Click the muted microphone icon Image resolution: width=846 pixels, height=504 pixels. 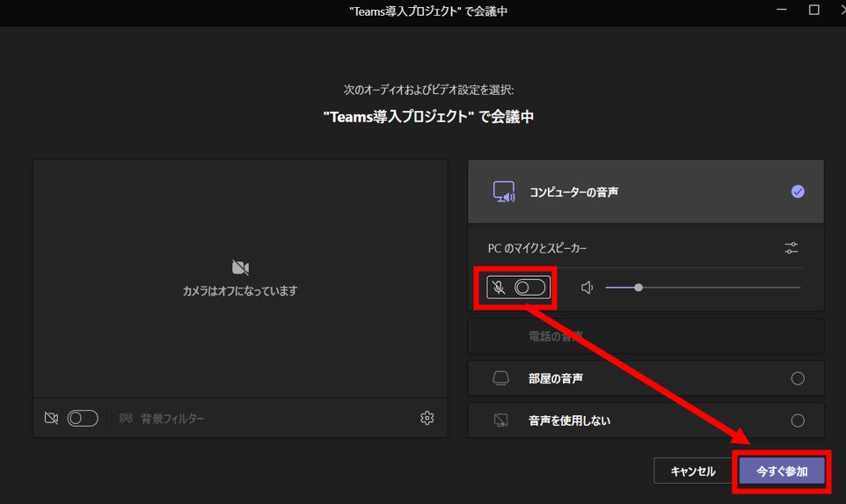click(x=499, y=288)
